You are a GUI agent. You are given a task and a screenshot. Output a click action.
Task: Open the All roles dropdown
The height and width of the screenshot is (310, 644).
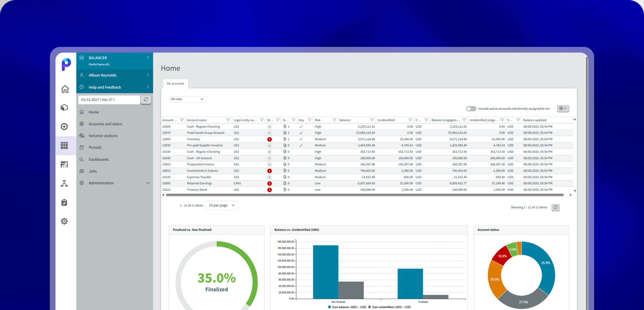point(187,99)
